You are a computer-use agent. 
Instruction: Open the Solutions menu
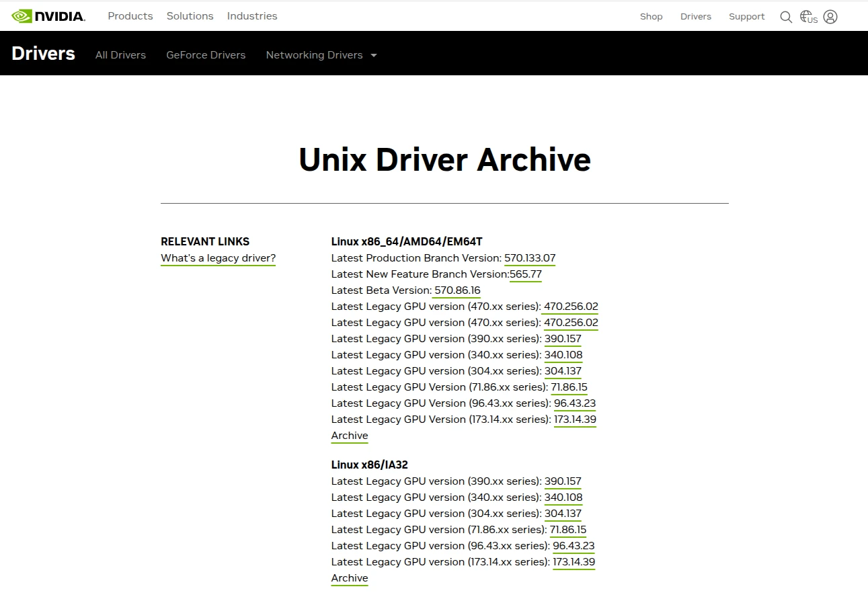point(190,16)
